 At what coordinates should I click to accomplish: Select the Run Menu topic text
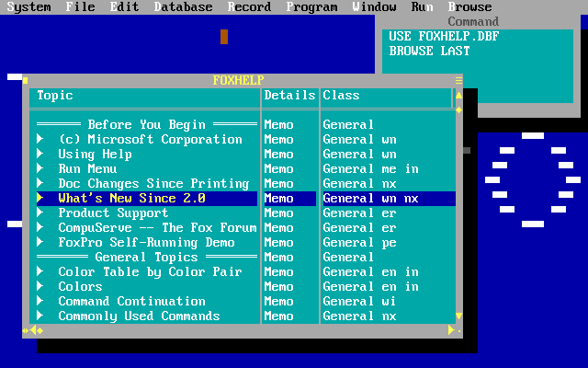click(x=87, y=169)
